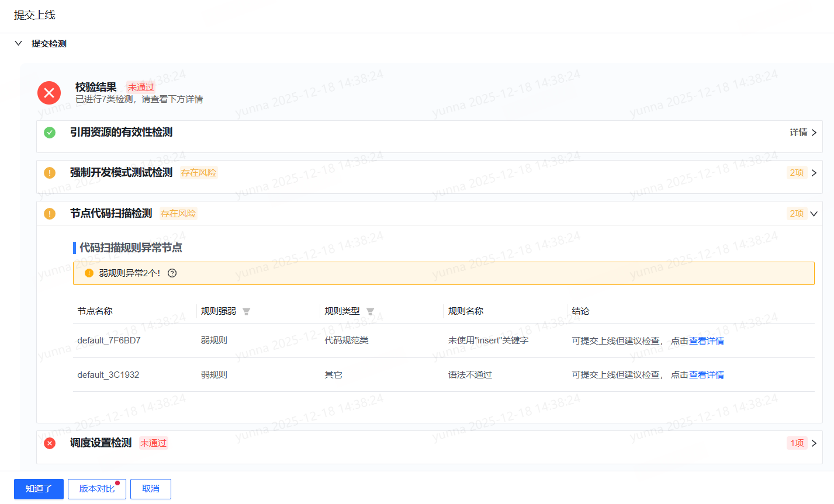Open 查看详情 link for default_3C1932
The width and height of the screenshot is (834, 504).
[707, 375]
